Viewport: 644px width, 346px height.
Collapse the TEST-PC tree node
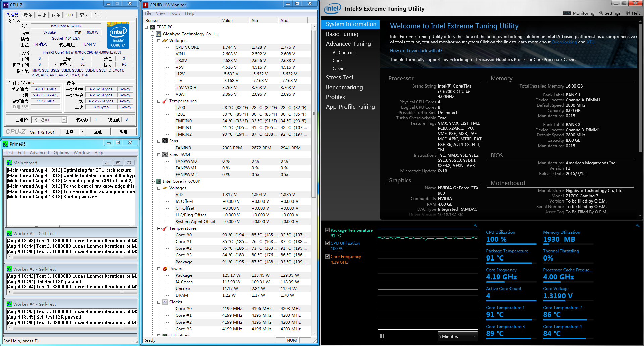(146, 27)
